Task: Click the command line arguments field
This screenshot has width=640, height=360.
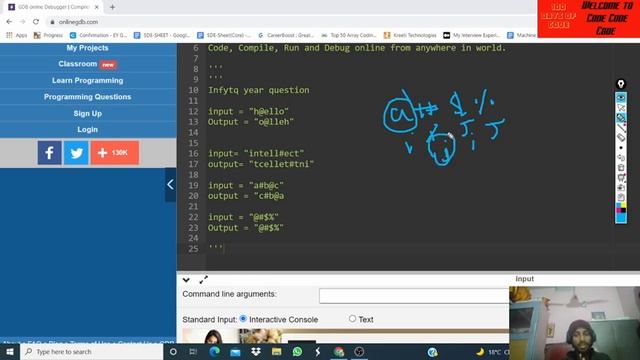Action: 414,296
